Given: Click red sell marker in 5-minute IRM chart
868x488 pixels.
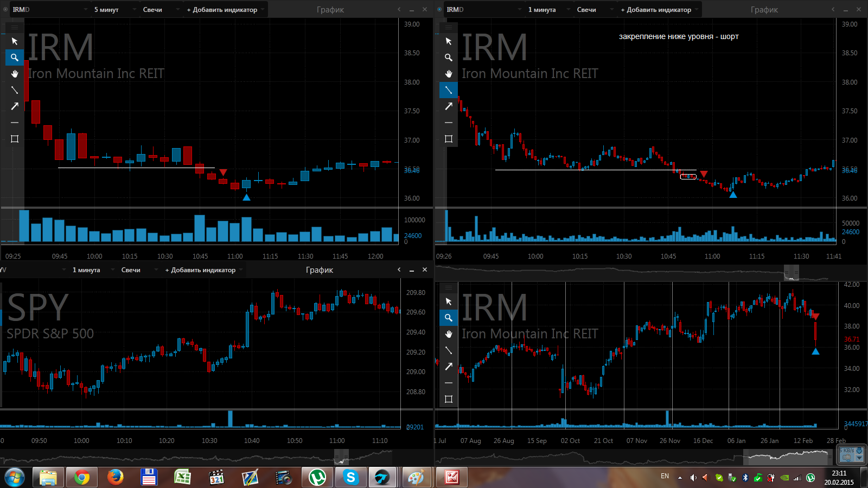Looking at the screenshot, I should click(x=223, y=172).
